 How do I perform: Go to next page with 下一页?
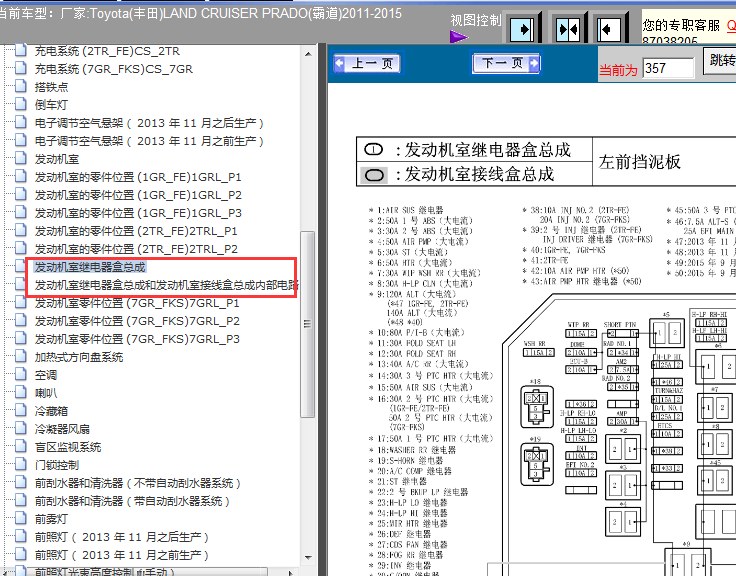pyautogui.click(x=506, y=64)
